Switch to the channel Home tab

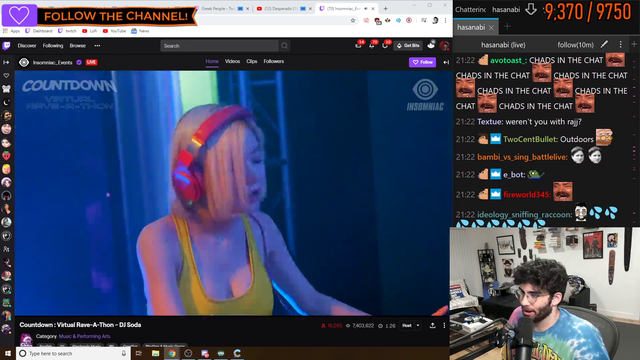(212, 61)
